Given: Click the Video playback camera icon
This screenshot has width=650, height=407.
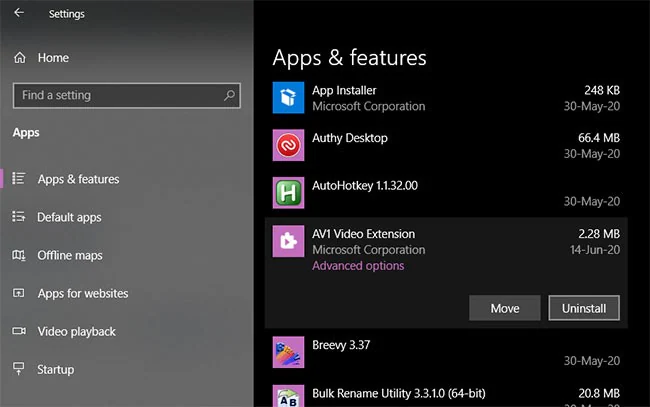Looking at the screenshot, I should point(19,331).
